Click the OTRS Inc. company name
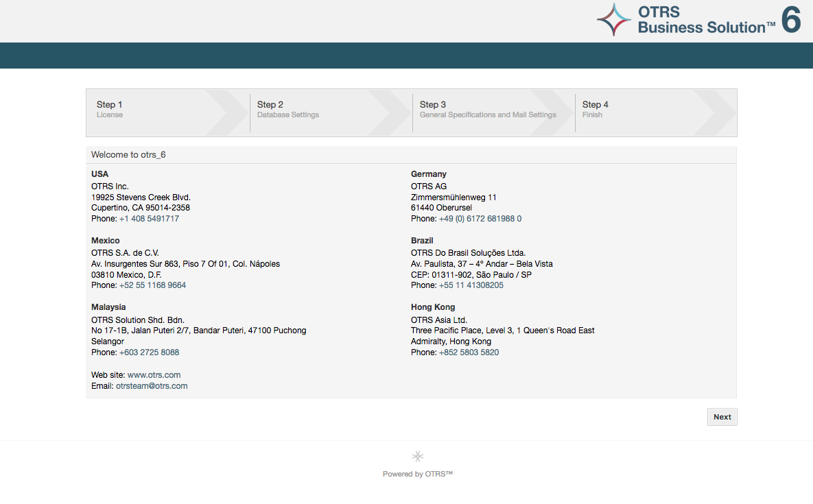 (x=110, y=187)
